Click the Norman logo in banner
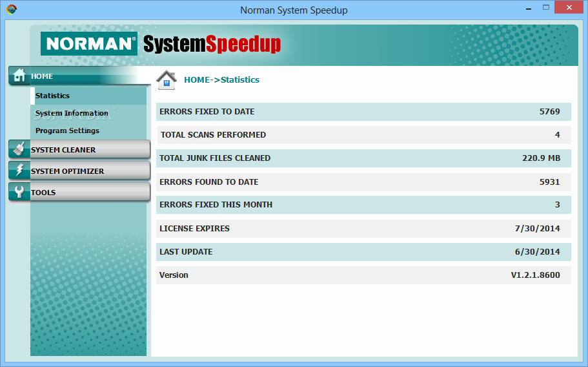This screenshot has width=588, height=367. [89, 43]
